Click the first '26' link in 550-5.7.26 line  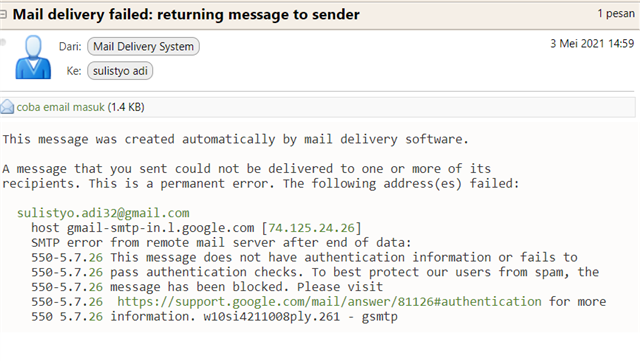coord(96,258)
